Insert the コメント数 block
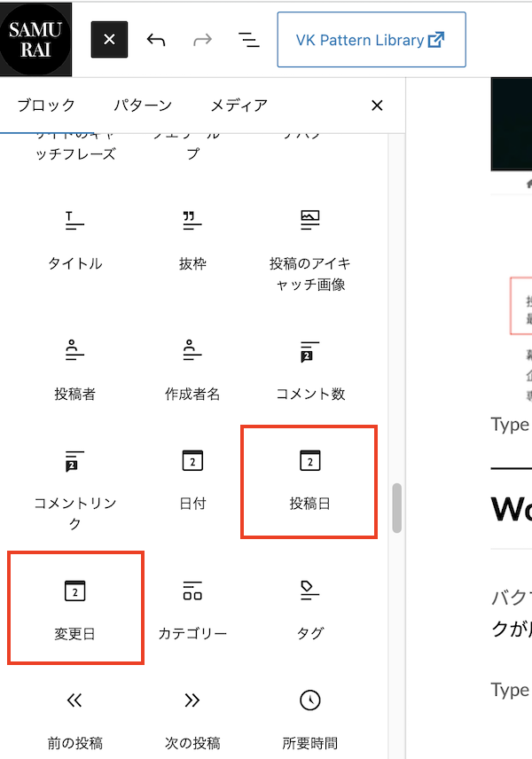This screenshot has width=532, height=759. [309, 372]
